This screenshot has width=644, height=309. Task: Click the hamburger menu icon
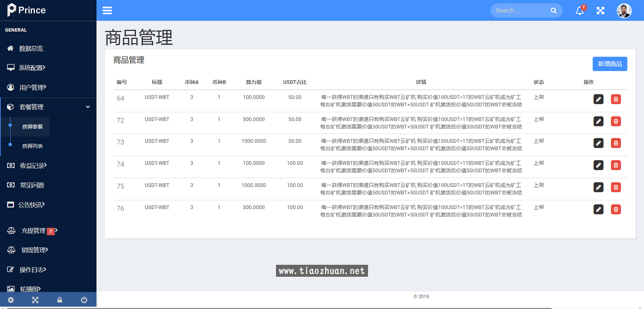click(x=107, y=11)
